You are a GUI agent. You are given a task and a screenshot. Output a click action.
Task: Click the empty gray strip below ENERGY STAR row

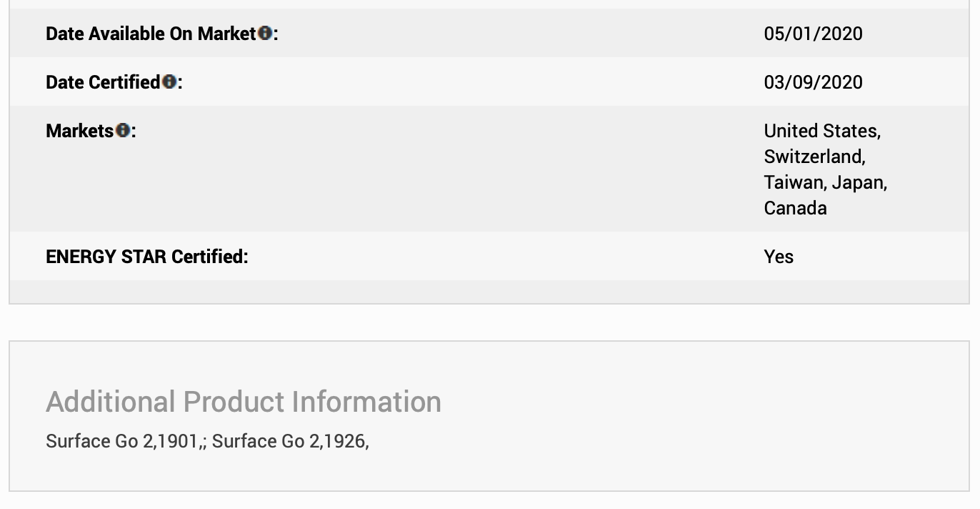(x=489, y=292)
